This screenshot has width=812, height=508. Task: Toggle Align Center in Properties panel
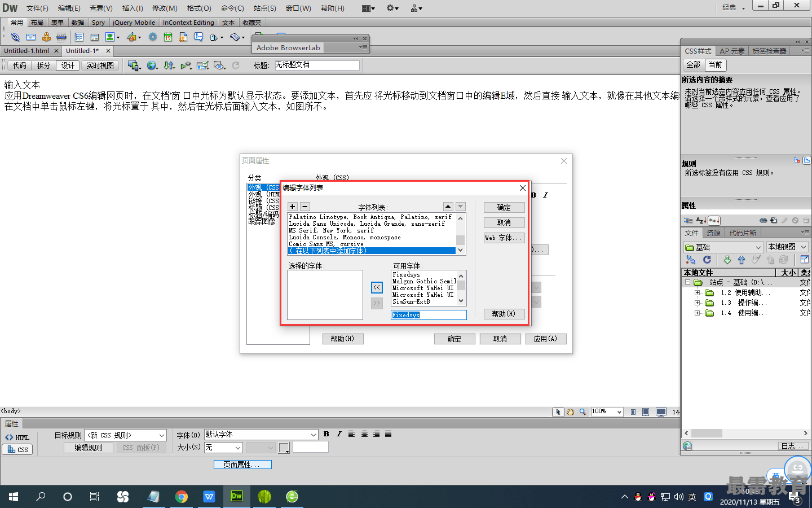364,434
